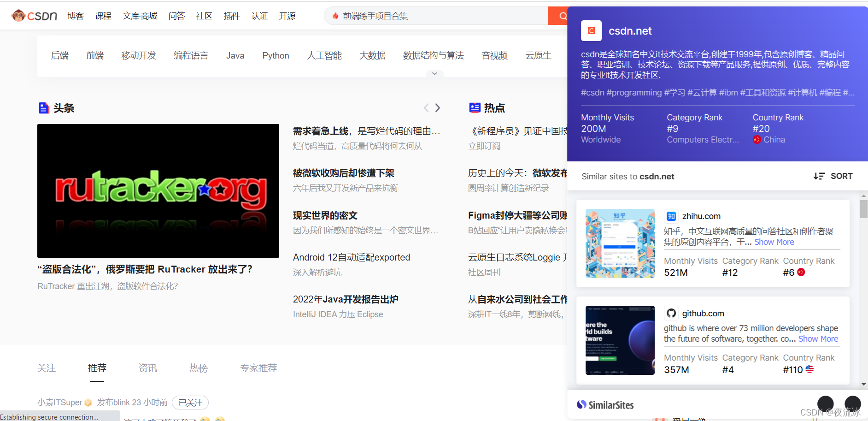Switch to the 热榜 feed tab

tap(199, 368)
